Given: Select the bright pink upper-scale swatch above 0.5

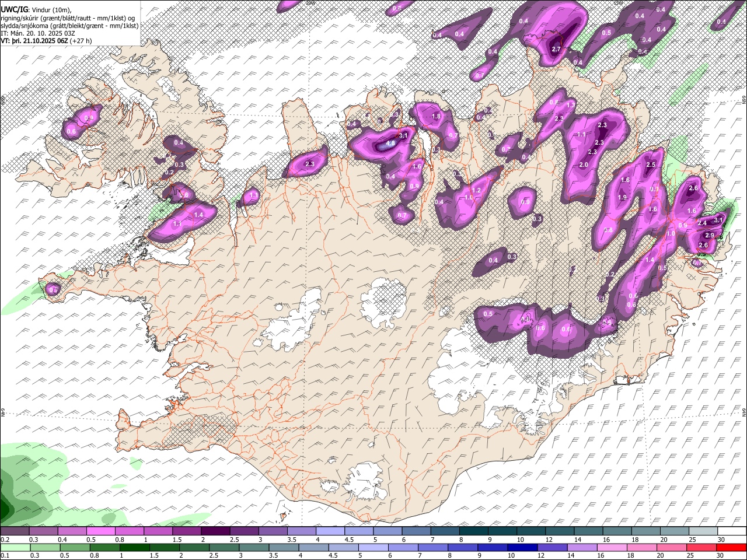Looking at the screenshot, I should (x=100, y=531).
